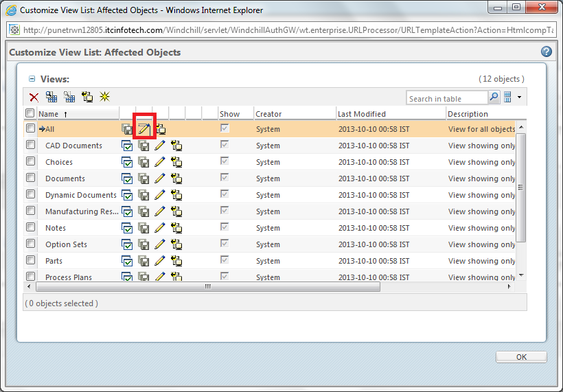Screen dimensions: 563x392
Task: Click the edit pencil icon in All row
Action: [144, 129]
